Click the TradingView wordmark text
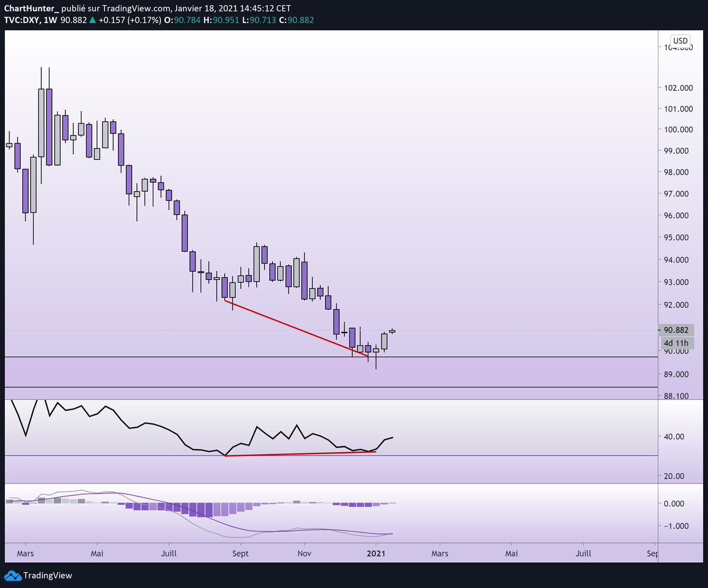This screenshot has width=708, height=588. pyautogui.click(x=48, y=576)
